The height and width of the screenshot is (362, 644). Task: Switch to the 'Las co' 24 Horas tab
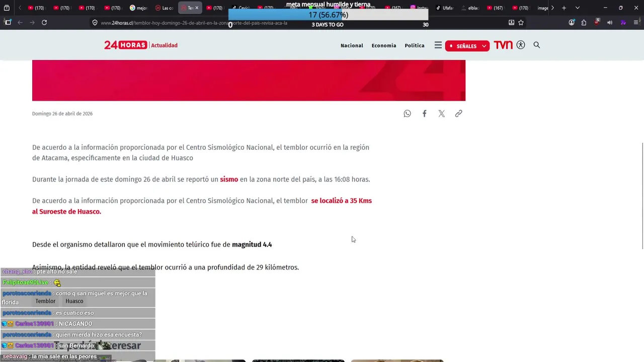pos(164,8)
